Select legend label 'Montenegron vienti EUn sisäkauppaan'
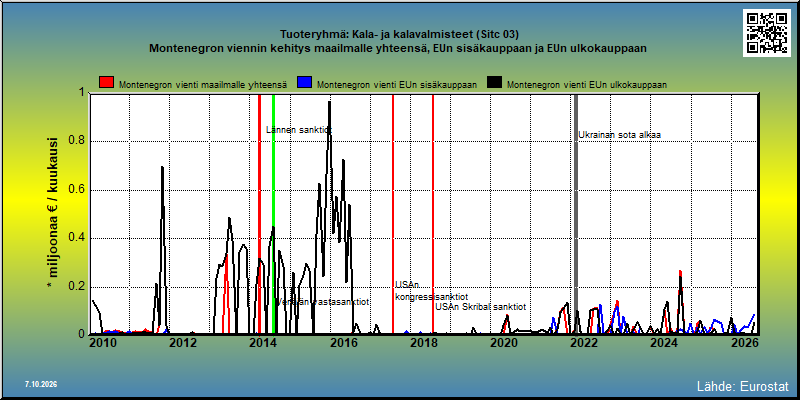Screen dimensions: 800x400 tap(397, 85)
